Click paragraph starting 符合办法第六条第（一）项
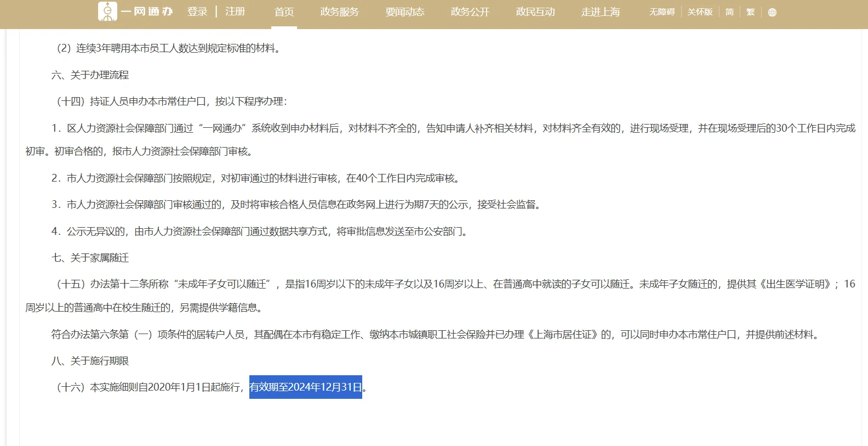 pyautogui.click(x=437, y=334)
